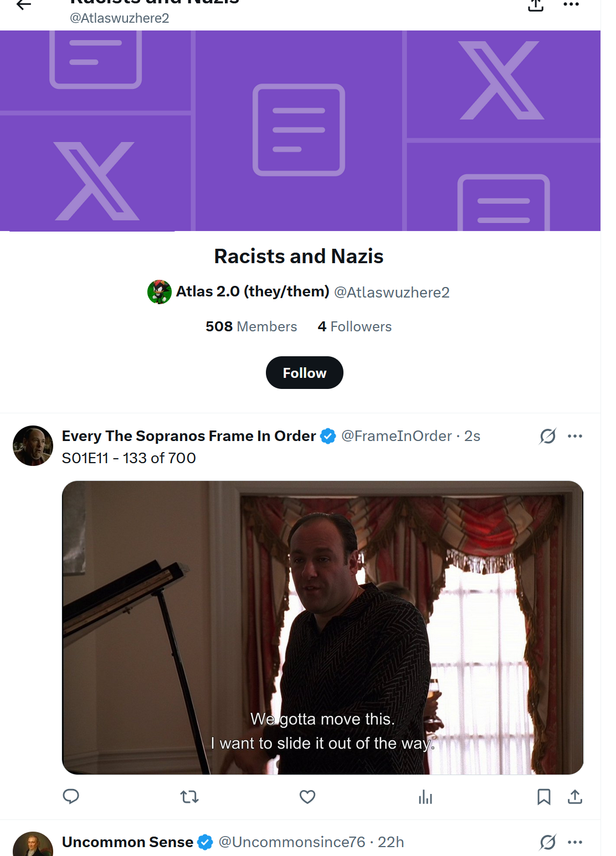616x856 pixels.
Task: Follow the Racists and Nazis list
Action: pyautogui.click(x=304, y=373)
